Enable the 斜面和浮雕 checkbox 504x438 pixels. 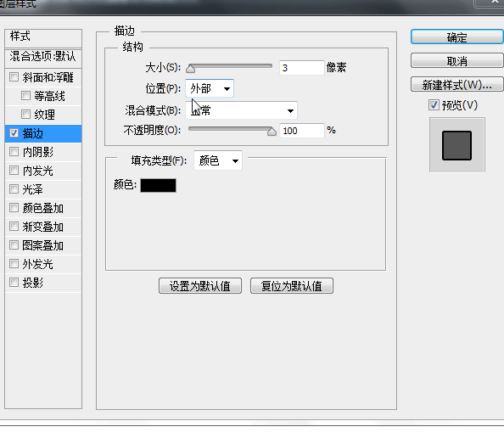(x=14, y=77)
